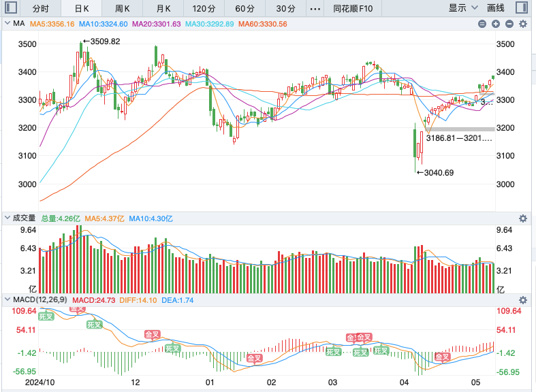Click the restore-zoom icon in MA header
Viewport: 536px width, 392px height.
[x=482, y=24]
